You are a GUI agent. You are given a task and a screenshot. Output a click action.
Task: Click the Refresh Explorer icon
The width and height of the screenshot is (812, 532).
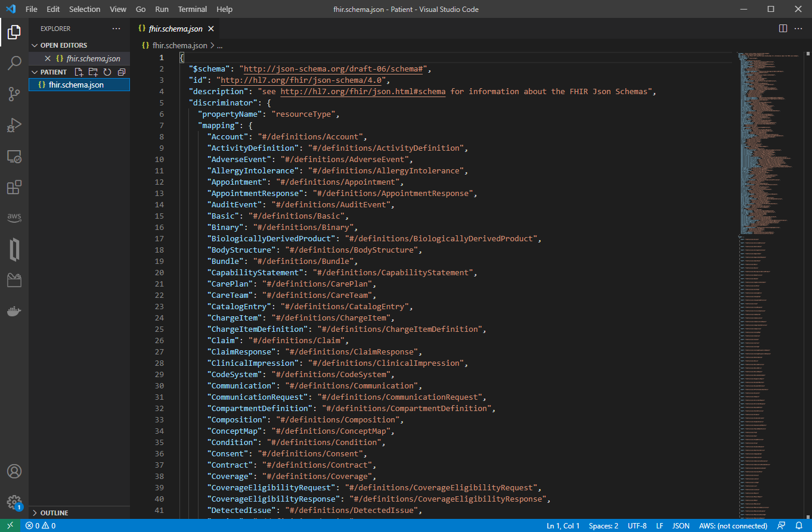(107, 72)
